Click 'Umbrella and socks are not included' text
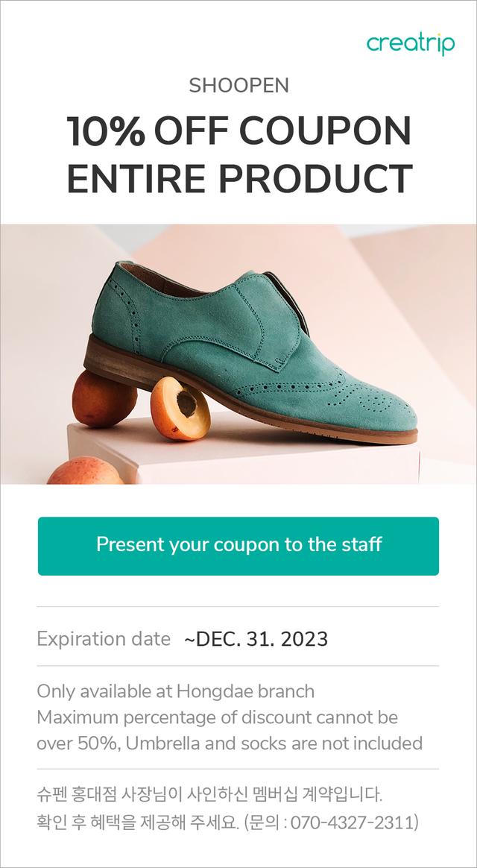 pos(274,743)
